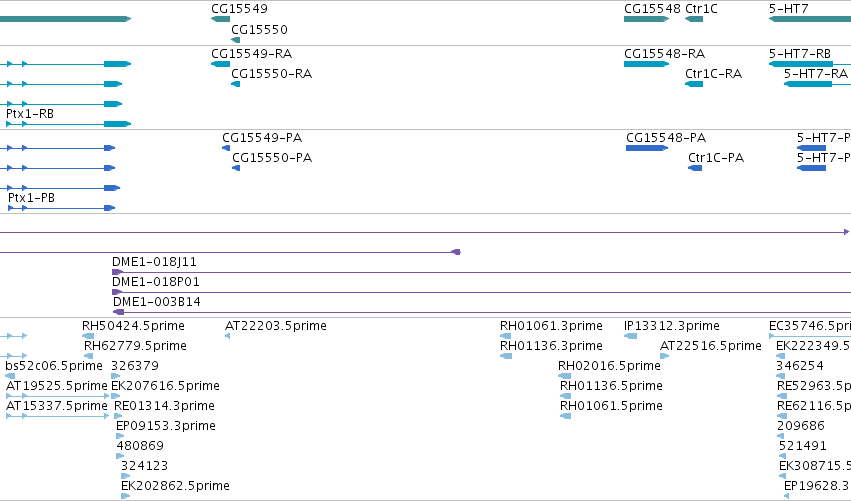Image resolution: width=851 pixels, height=501 pixels.
Task: Click the CG15550 gene arrow glyph
Action: tap(236, 40)
